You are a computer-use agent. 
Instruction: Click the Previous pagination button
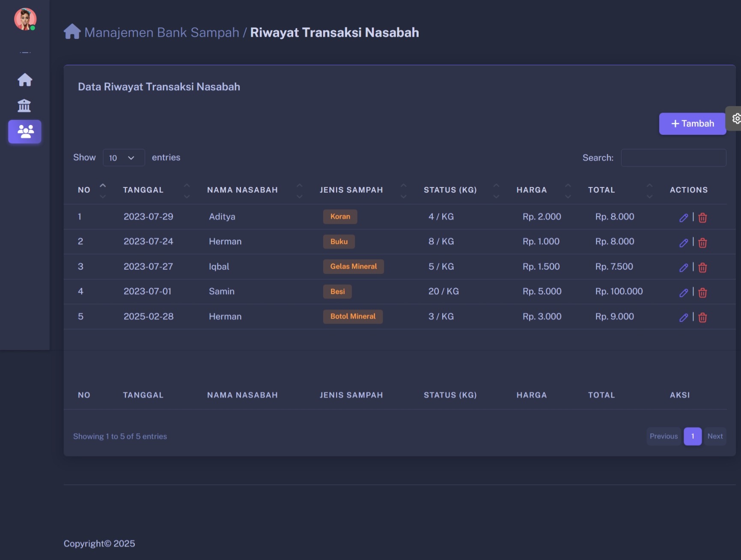click(x=664, y=436)
